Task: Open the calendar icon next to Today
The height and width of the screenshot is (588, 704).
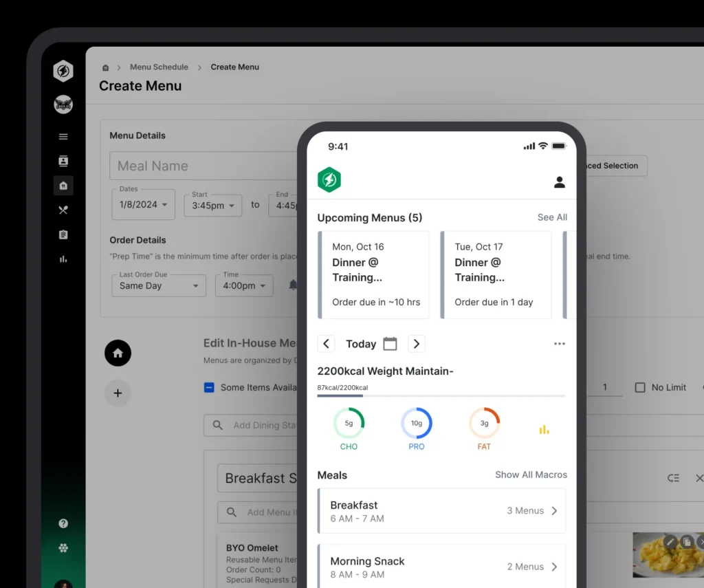Action: 390,343
